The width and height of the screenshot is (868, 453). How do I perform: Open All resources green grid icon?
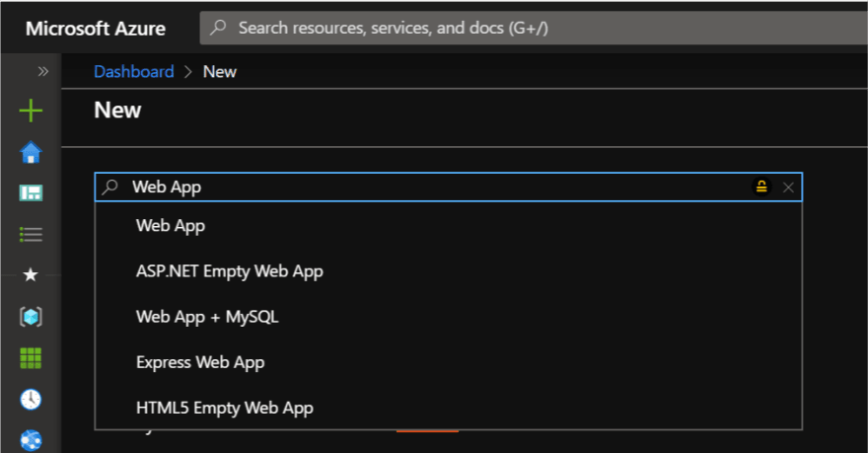[31, 358]
